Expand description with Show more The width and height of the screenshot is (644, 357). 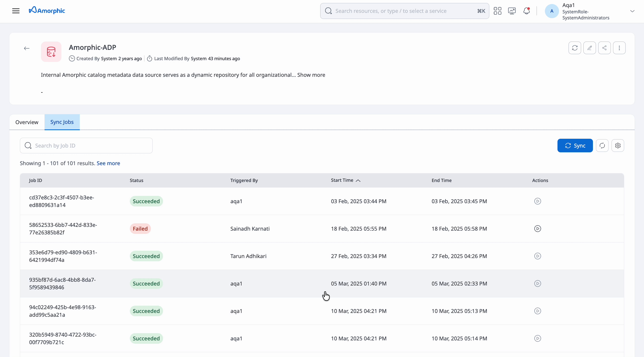pyautogui.click(x=311, y=75)
